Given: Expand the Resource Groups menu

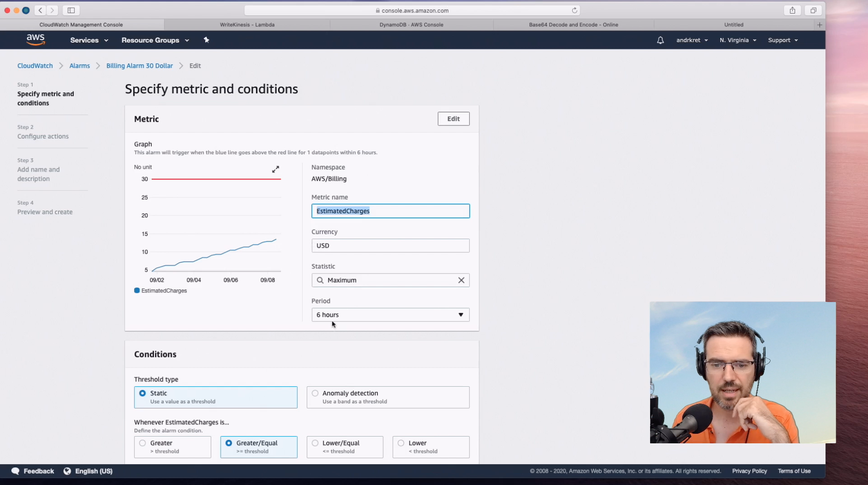Looking at the screenshot, I should (x=155, y=40).
